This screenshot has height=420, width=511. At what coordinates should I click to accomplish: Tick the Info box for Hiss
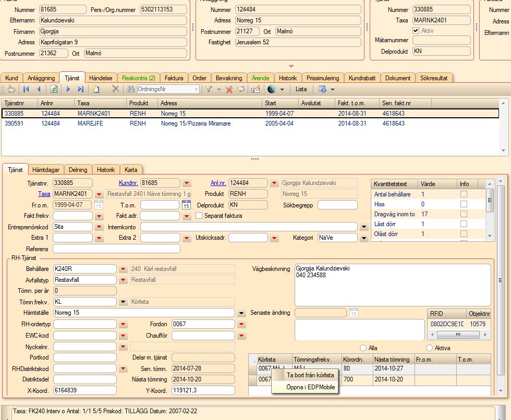point(464,204)
